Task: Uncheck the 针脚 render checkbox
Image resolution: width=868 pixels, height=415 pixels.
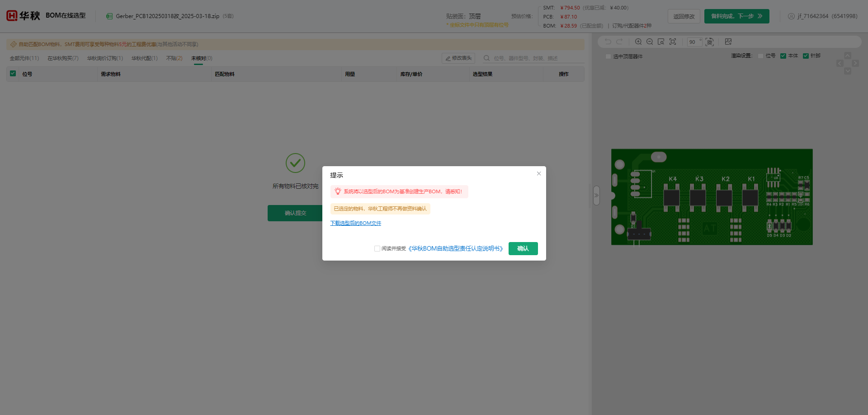Action: coord(806,56)
